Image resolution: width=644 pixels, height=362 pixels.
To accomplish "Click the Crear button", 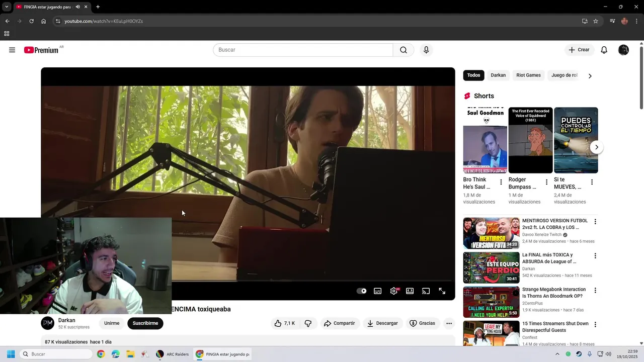I will 579,50.
